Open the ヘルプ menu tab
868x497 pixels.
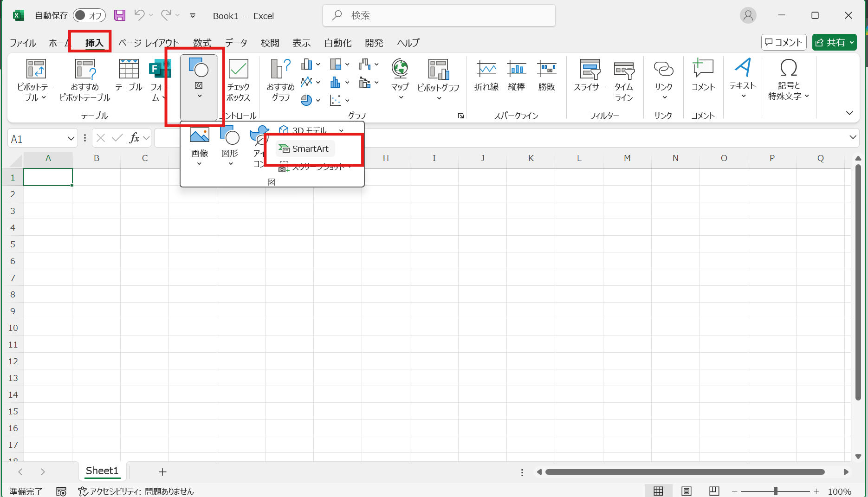(x=408, y=43)
